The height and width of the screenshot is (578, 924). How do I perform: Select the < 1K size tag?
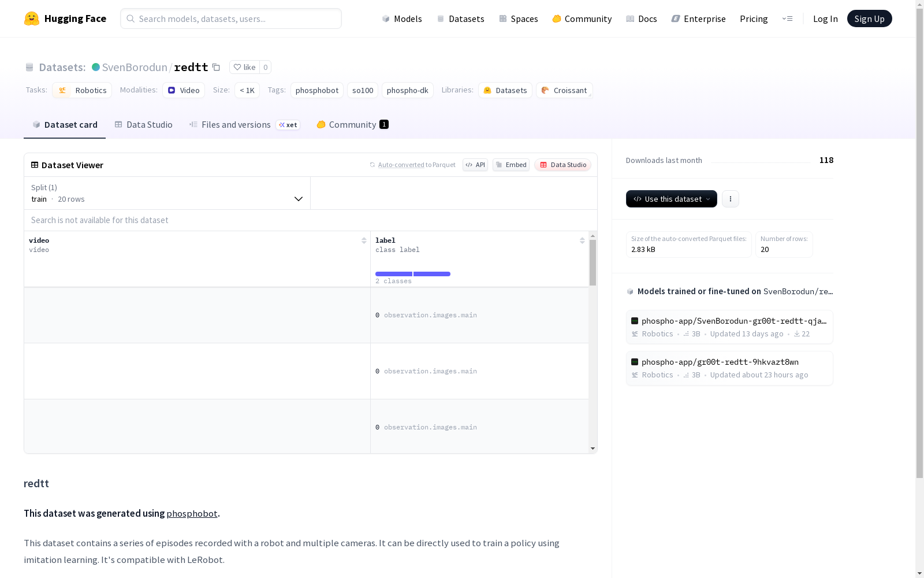point(247,90)
